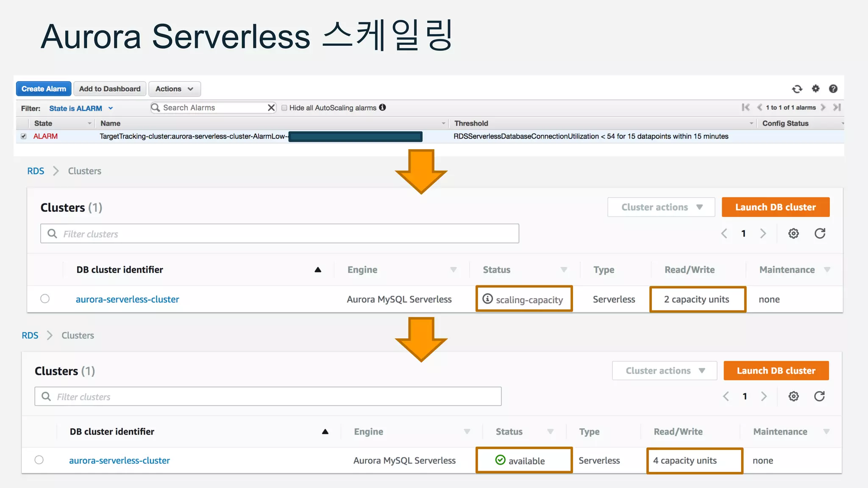This screenshot has height=488, width=868.
Task: Click alarms Name column header
Action: click(x=110, y=123)
